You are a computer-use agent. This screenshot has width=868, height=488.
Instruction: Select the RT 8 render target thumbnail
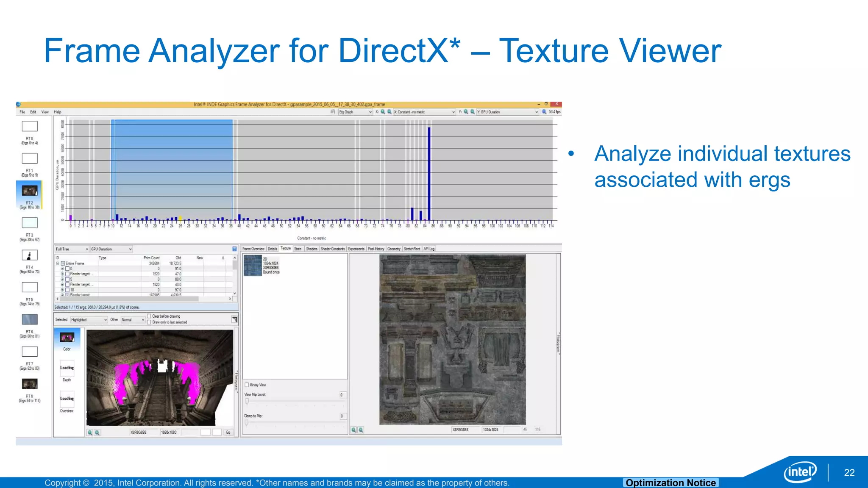pyautogui.click(x=30, y=384)
